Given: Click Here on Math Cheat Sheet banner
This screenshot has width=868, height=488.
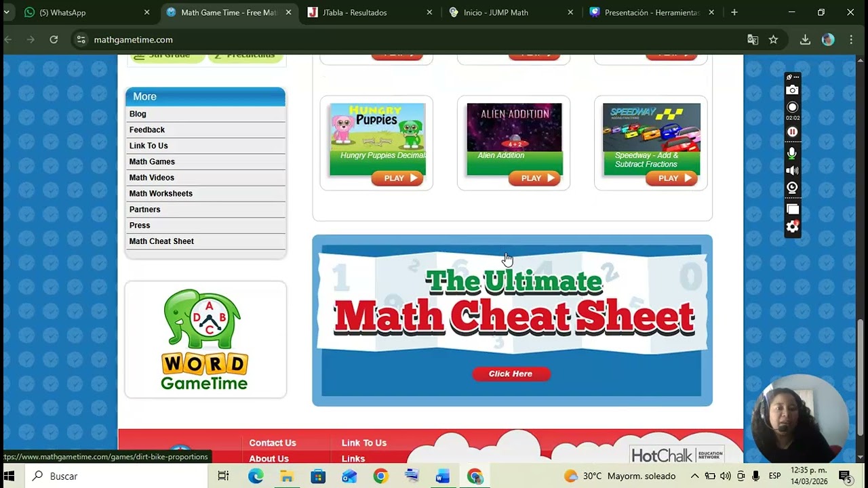Looking at the screenshot, I should click(511, 374).
